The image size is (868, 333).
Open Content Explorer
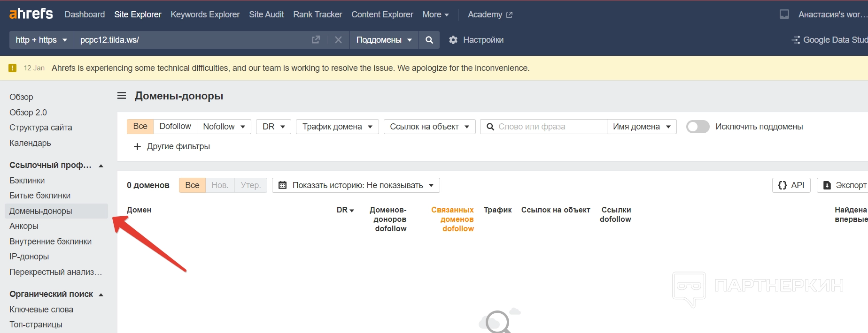[382, 15]
